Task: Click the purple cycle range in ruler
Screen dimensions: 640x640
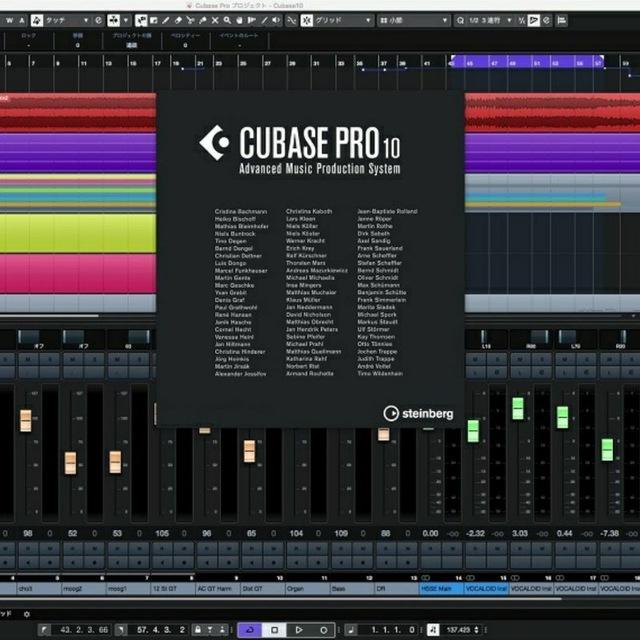Action: [x=527, y=62]
